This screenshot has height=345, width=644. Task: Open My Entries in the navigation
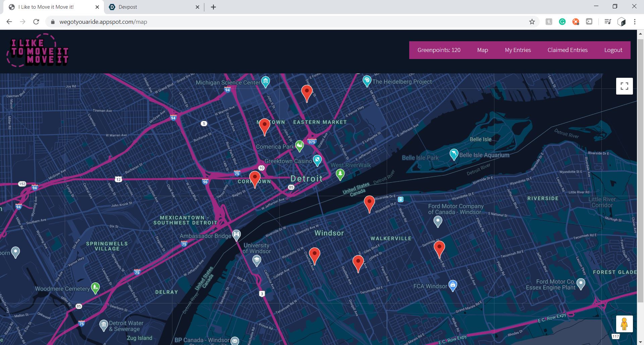coord(518,50)
